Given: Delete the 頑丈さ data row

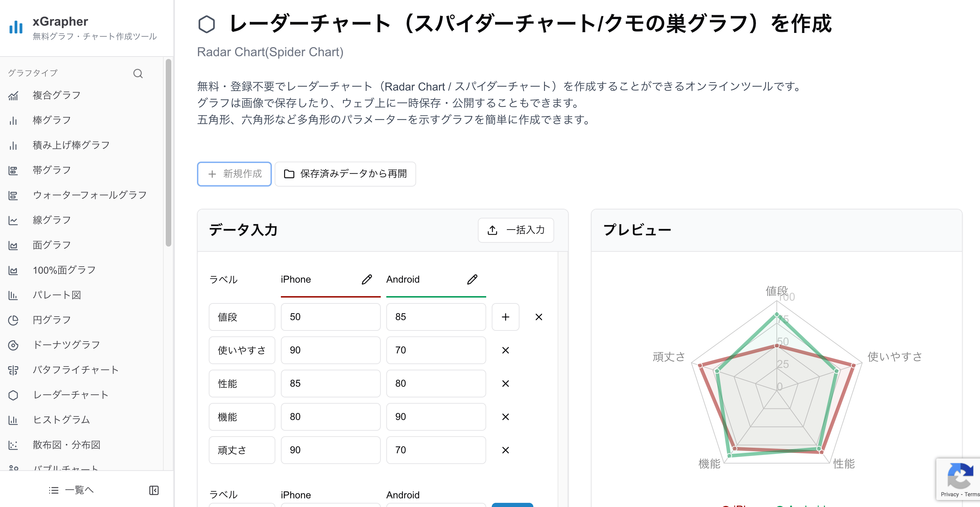Looking at the screenshot, I should (x=505, y=450).
